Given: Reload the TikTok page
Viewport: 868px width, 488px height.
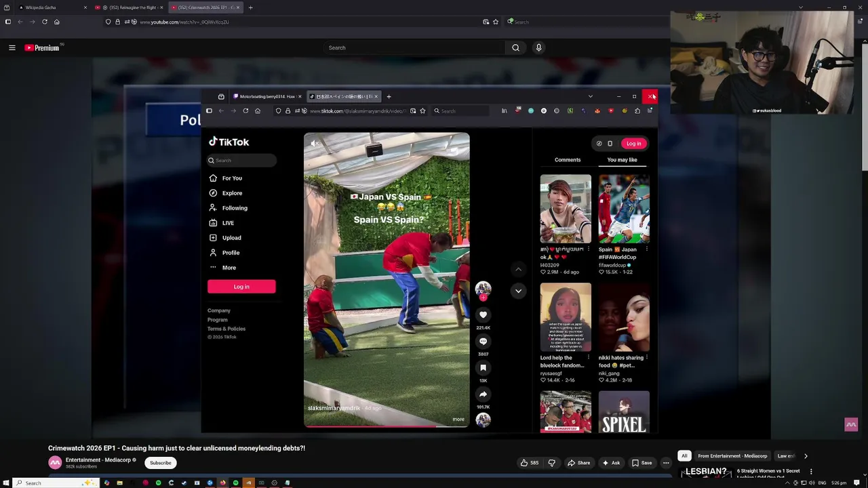Looking at the screenshot, I should (245, 111).
